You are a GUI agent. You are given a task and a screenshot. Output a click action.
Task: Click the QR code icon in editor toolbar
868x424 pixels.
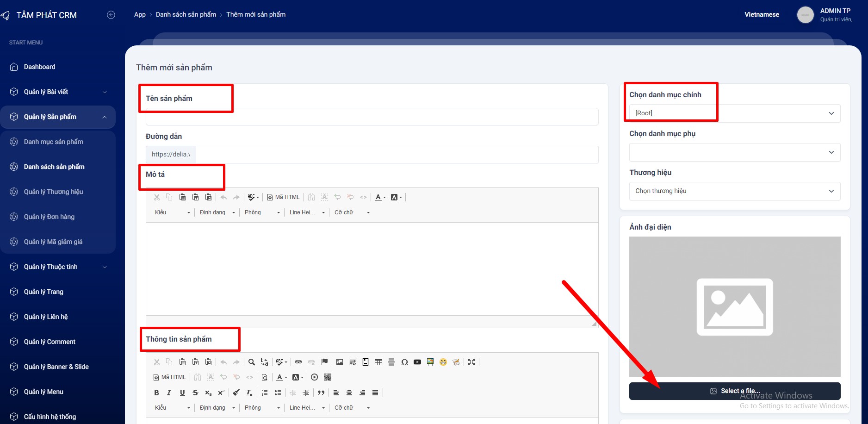point(328,377)
